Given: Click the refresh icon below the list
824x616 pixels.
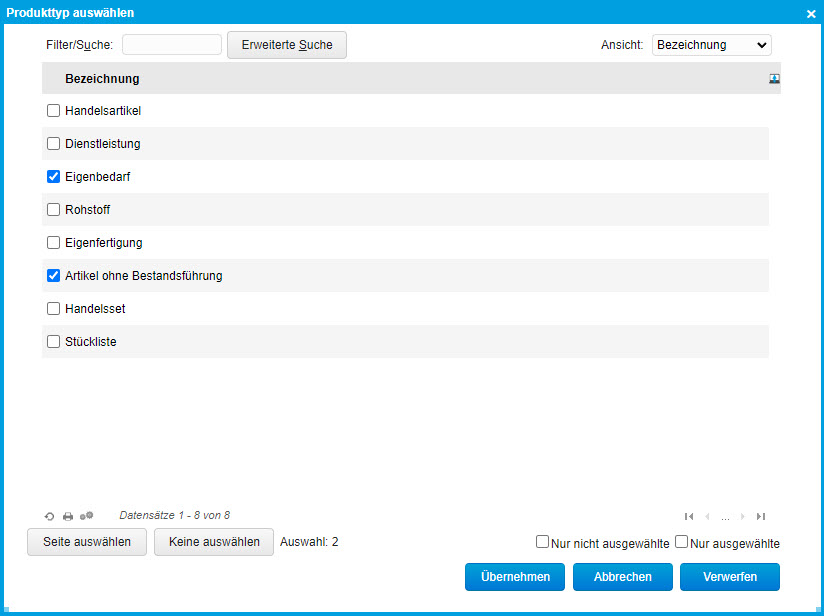Looking at the screenshot, I should 50,516.
